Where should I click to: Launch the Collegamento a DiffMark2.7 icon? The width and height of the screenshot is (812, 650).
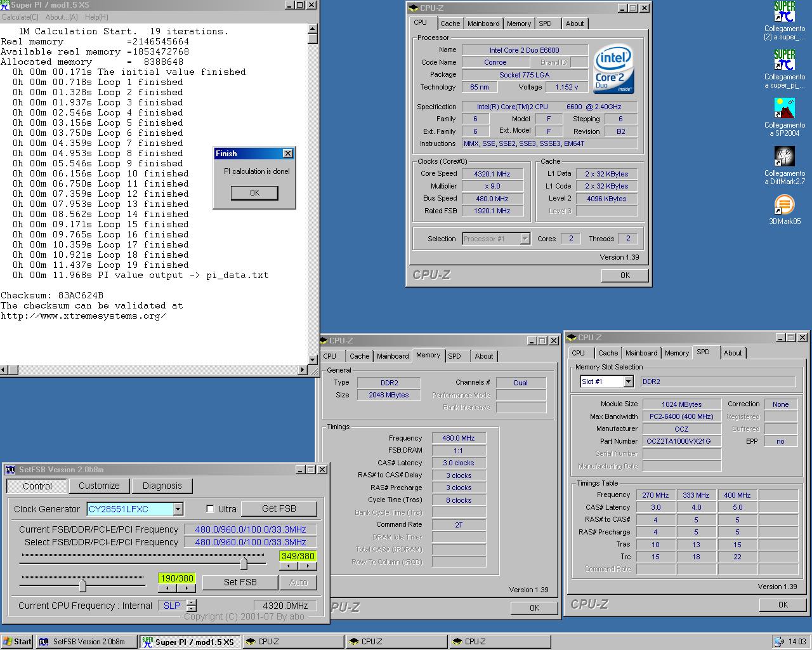785,165
